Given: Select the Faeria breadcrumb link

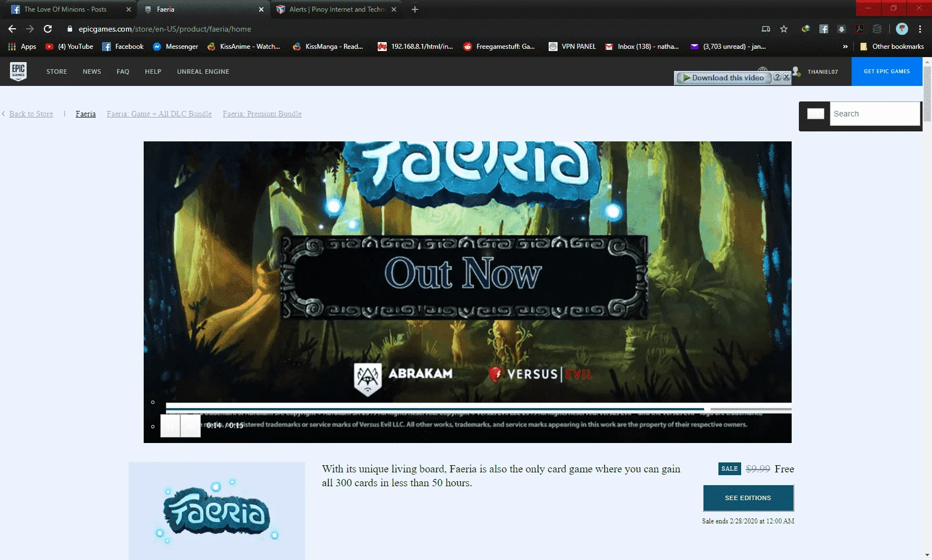Looking at the screenshot, I should pos(86,114).
